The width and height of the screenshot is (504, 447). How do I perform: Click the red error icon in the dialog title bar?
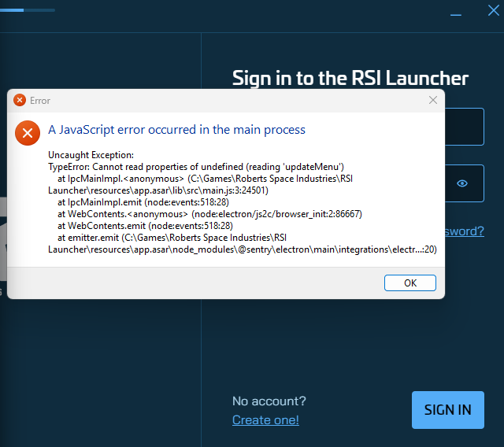point(20,100)
